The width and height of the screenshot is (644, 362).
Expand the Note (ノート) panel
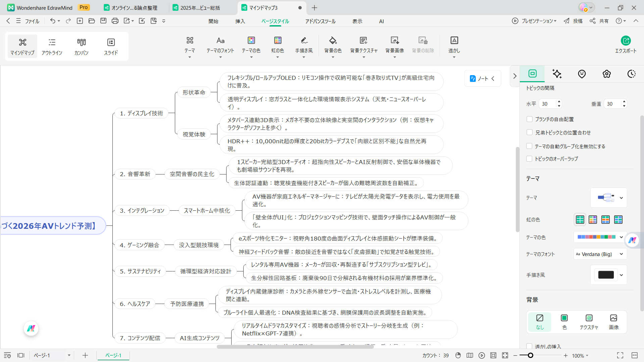(483, 79)
